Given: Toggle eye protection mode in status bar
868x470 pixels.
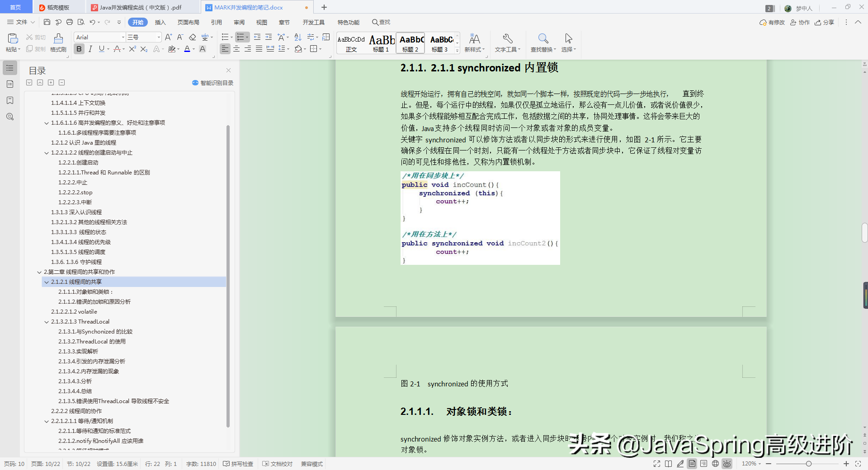Looking at the screenshot, I should click(x=727, y=464).
